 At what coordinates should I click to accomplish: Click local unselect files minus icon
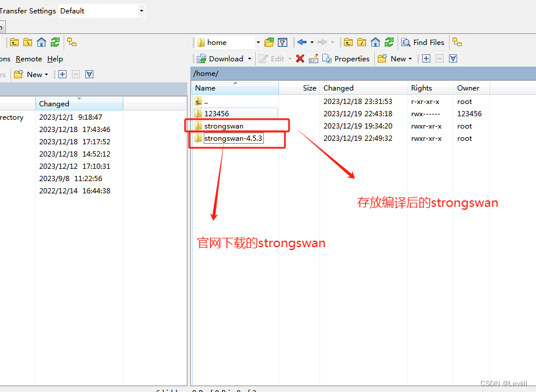click(76, 74)
